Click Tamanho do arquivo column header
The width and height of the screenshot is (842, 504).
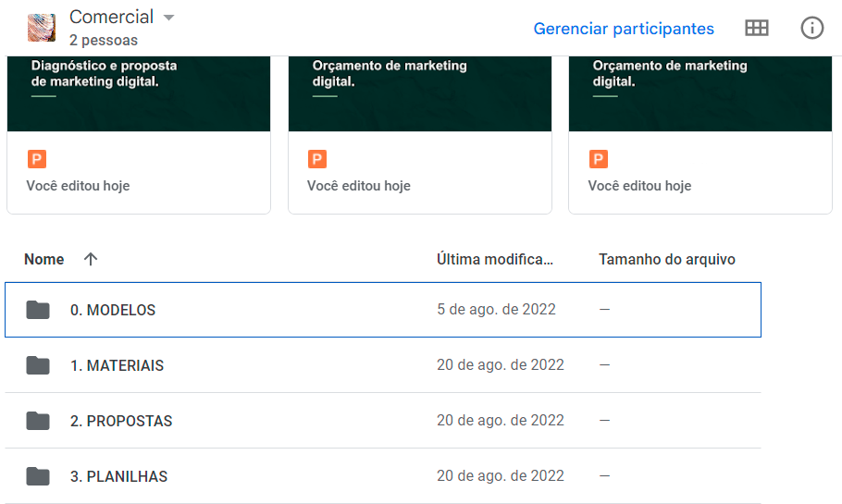667,259
